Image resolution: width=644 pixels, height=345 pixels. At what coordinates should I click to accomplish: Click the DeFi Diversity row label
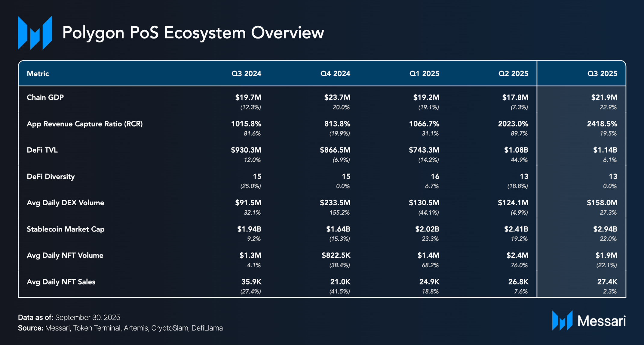(x=51, y=176)
